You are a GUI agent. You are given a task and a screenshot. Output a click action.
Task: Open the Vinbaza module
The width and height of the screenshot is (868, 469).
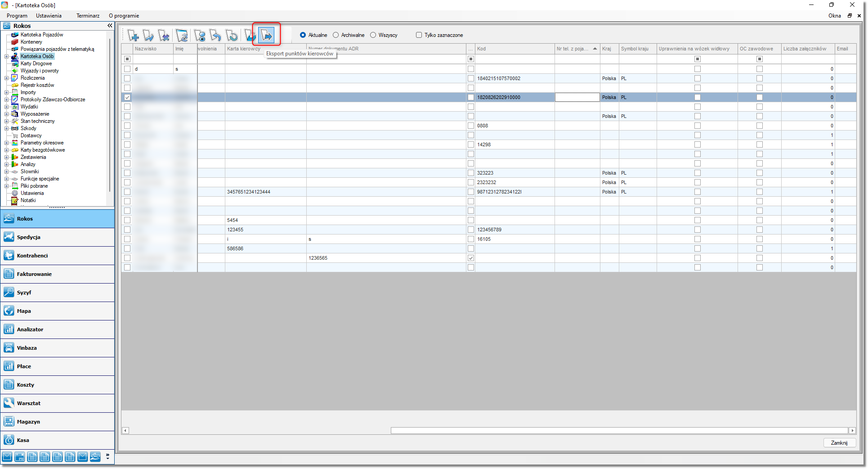58,348
